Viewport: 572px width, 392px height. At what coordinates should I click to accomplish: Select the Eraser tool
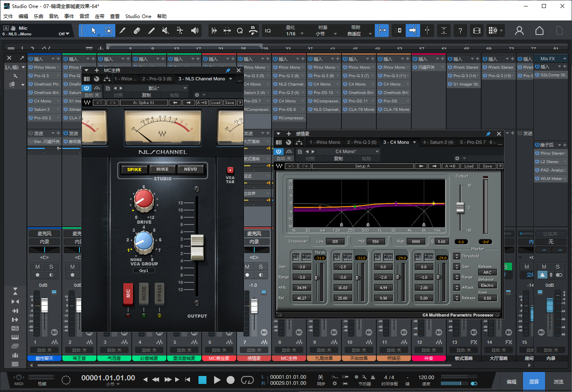click(x=137, y=31)
